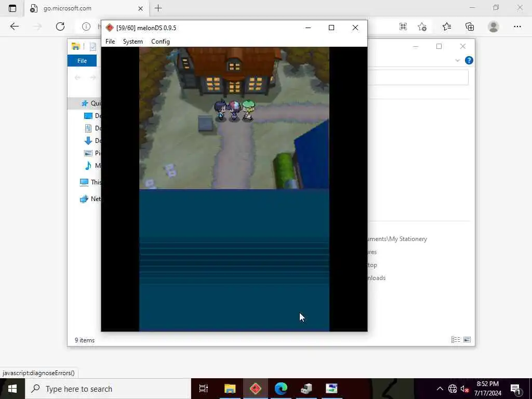Image resolution: width=532 pixels, height=399 pixels.
Task: Click the Explorer search box
Action: click(418, 78)
